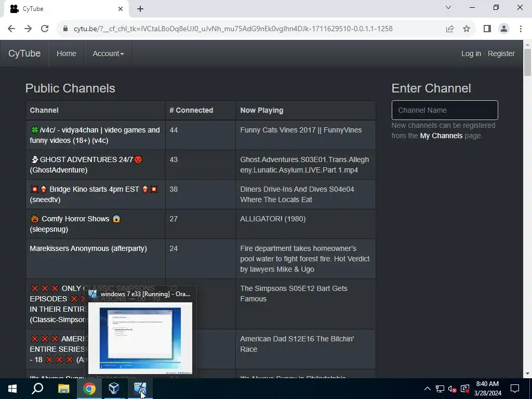Click 'The Simpsons S05E12 Bart Gets Famous'

point(294,294)
